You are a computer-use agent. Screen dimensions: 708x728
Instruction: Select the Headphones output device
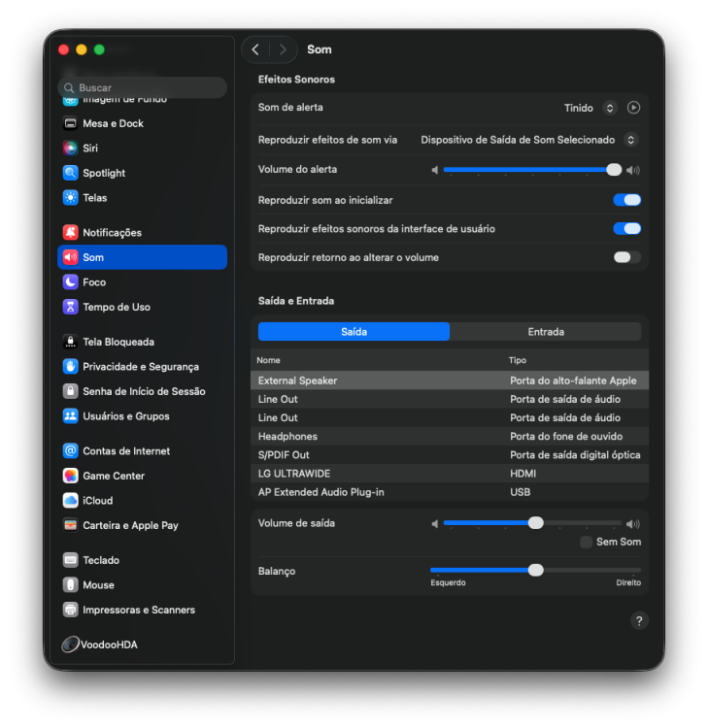click(450, 436)
